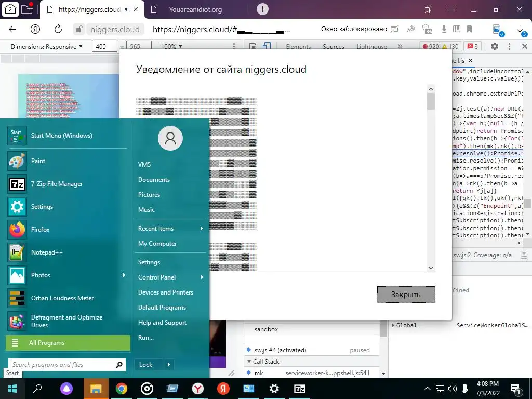Open Documents from Start menu
532x399 pixels.
pos(154,179)
